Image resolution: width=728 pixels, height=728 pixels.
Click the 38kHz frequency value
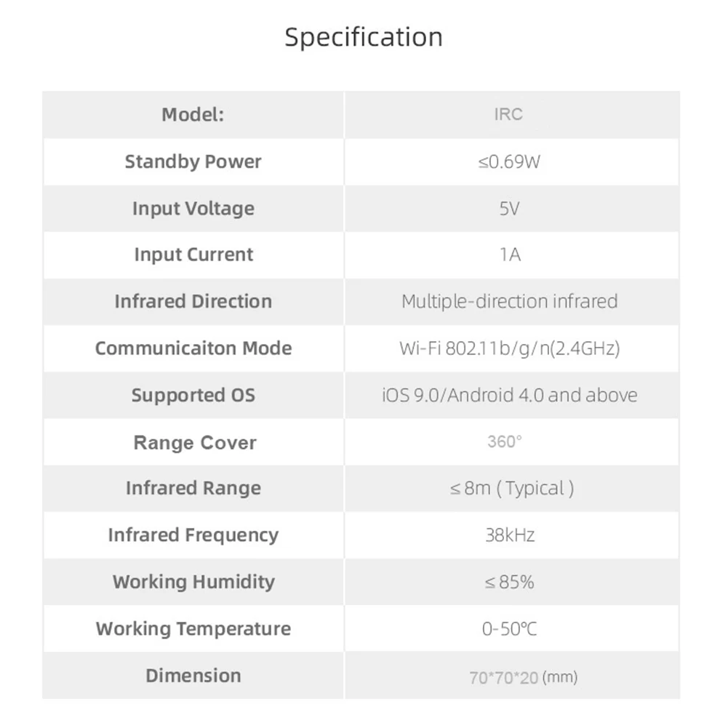point(509,536)
